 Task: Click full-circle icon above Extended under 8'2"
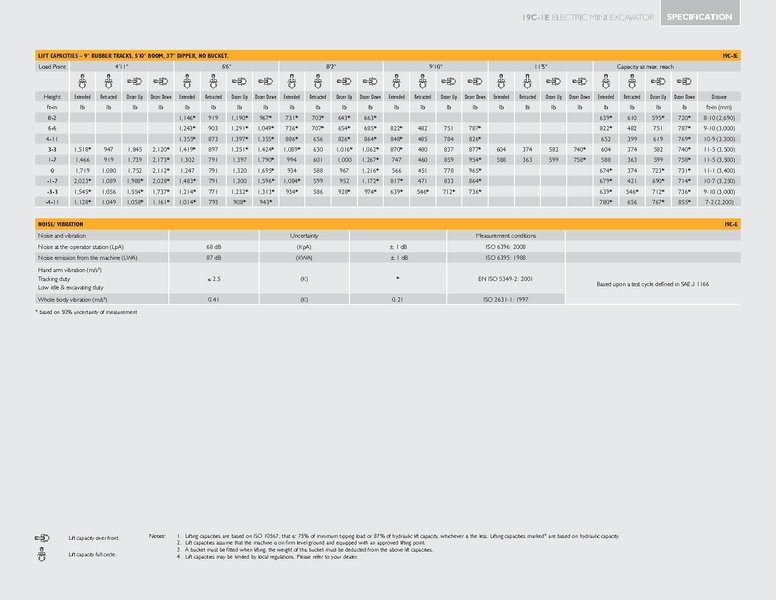[x=292, y=82]
